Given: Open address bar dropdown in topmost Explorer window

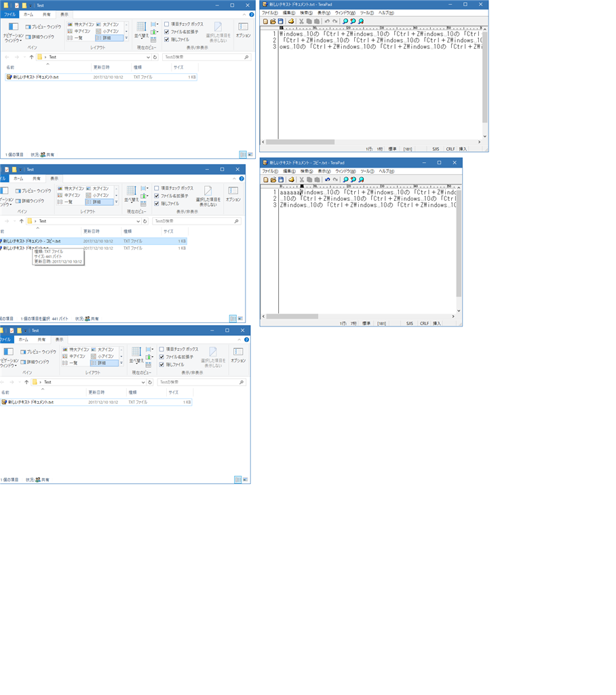Looking at the screenshot, I should [148, 57].
